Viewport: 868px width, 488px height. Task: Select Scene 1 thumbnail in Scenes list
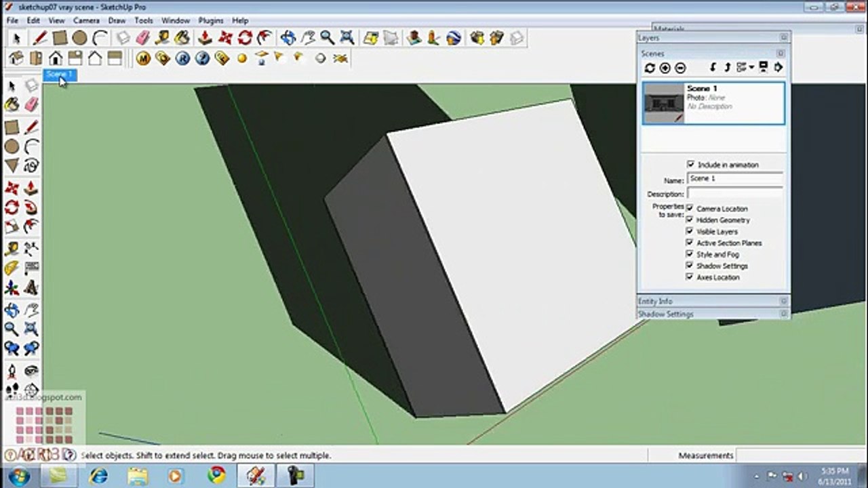click(663, 103)
